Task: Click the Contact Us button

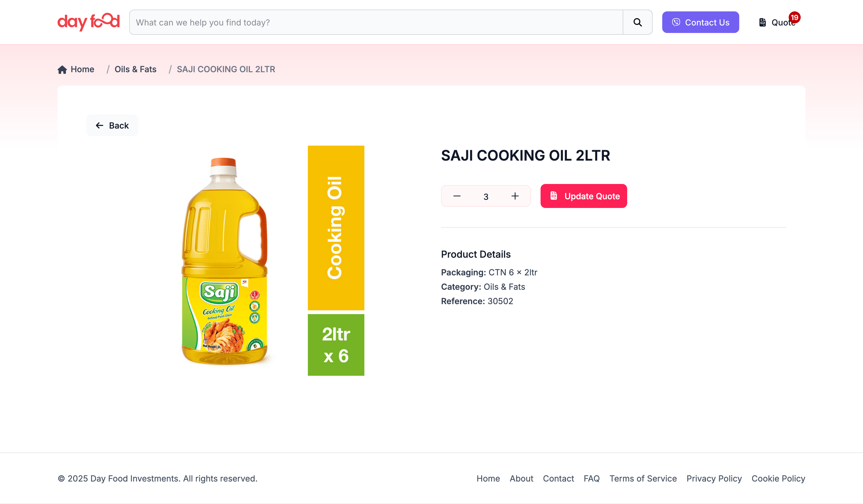Action: click(x=700, y=22)
